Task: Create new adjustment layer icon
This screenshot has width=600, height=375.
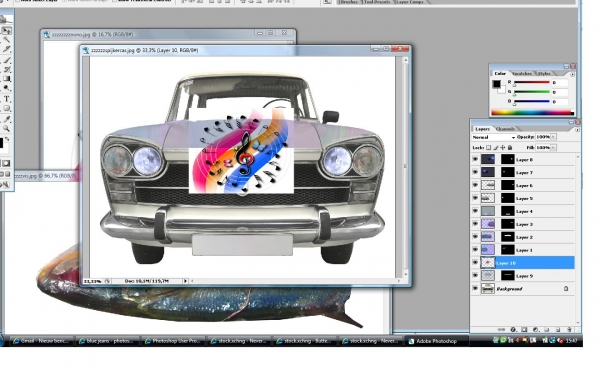Action: (536, 329)
